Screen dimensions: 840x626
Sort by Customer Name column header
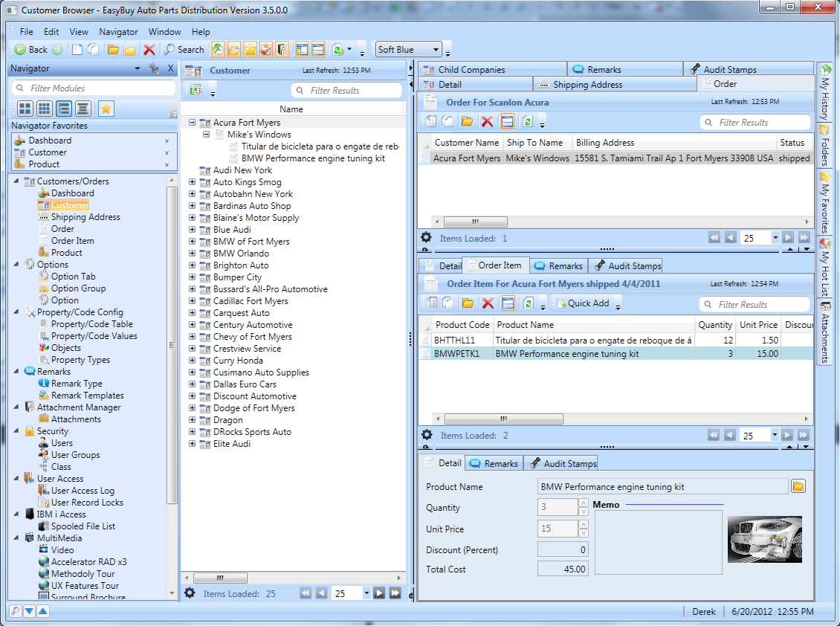(x=467, y=143)
